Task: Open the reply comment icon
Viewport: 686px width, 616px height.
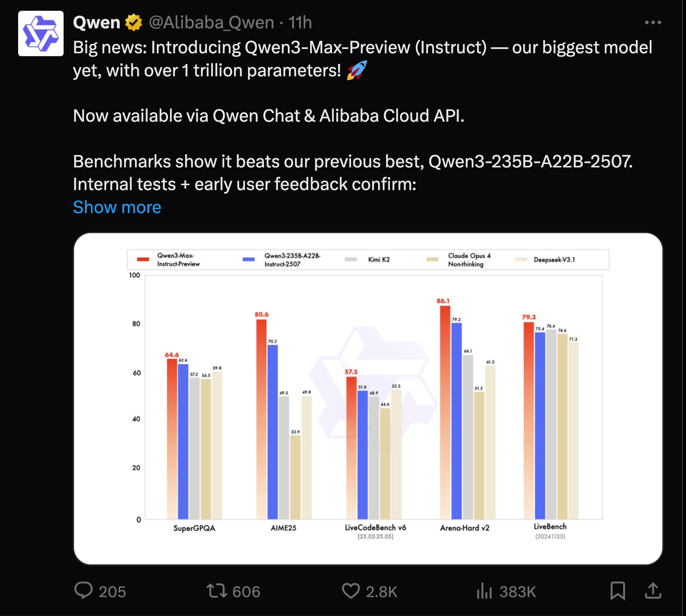Action: [x=83, y=591]
